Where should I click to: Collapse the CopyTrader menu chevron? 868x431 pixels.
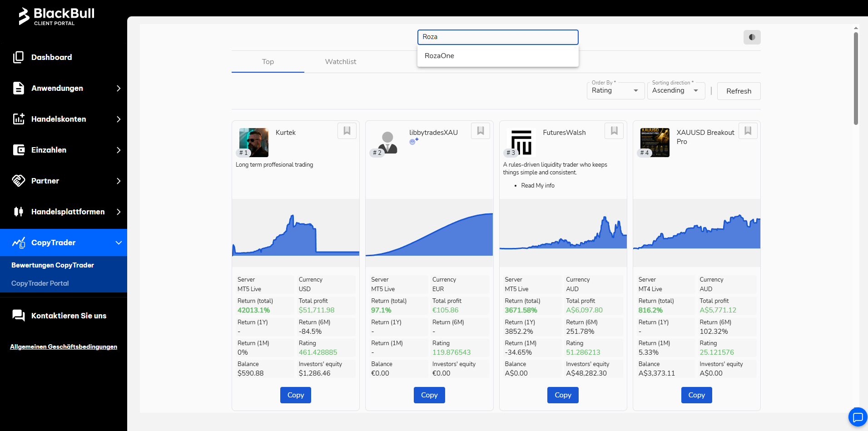pyautogui.click(x=119, y=243)
